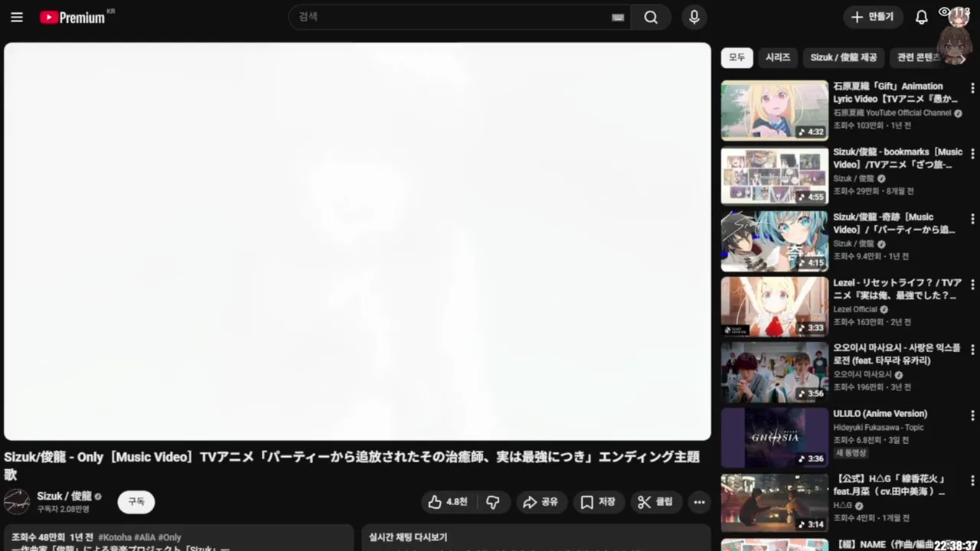Open more actions ellipsis under video
The image size is (980, 551).
click(x=699, y=502)
